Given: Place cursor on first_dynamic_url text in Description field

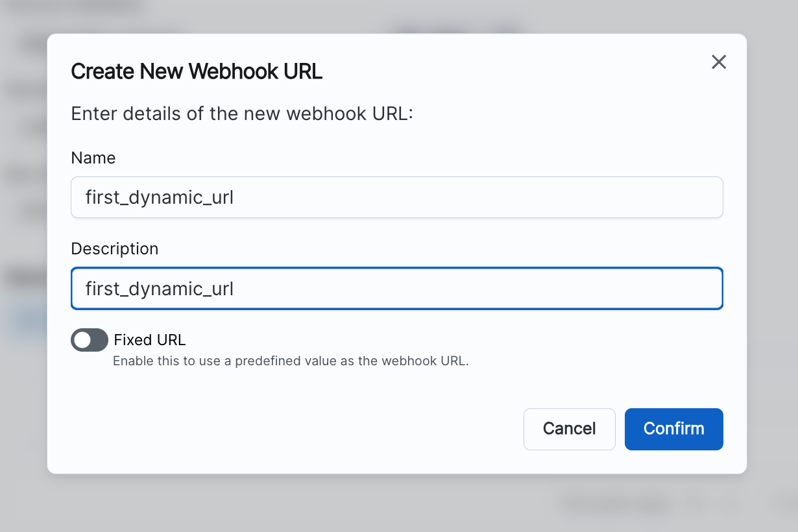Looking at the screenshot, I should (x=160, y=289).
